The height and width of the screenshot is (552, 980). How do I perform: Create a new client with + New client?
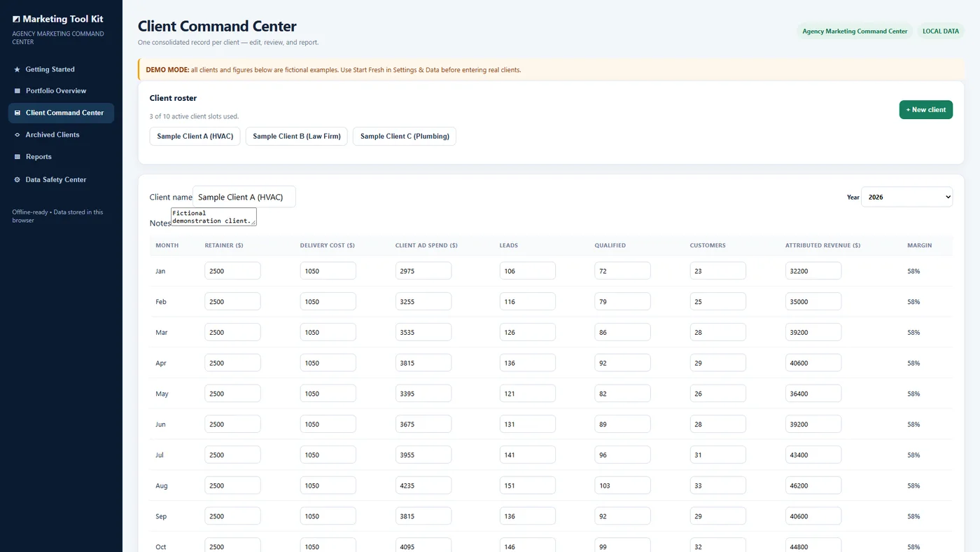(x=925, y=110)
